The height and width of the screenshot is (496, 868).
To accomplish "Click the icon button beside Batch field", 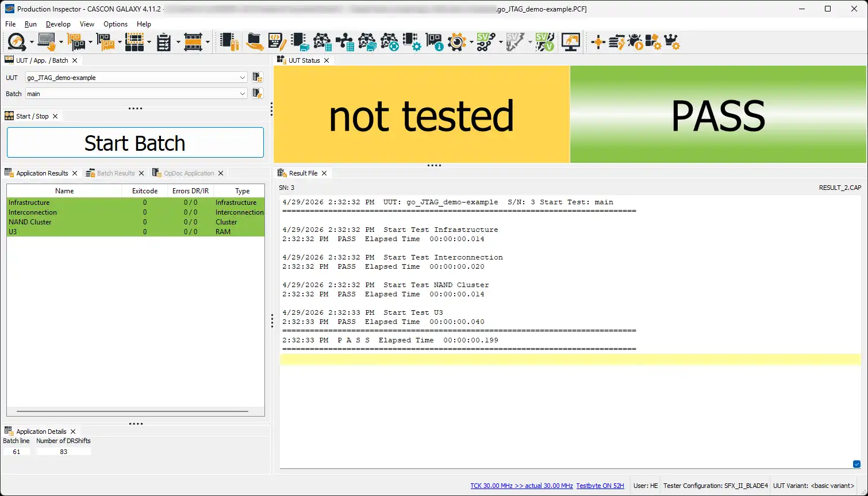I will click(258, 93).
